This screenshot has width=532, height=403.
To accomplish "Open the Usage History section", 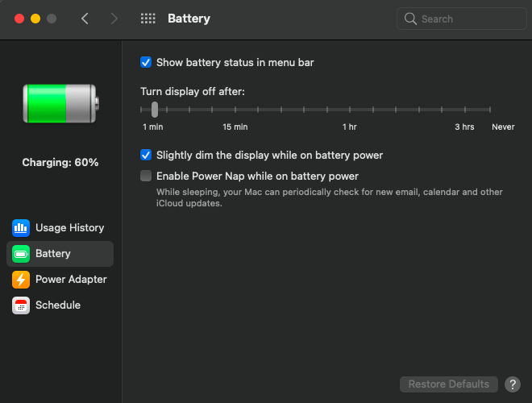I will click(x=69, y=228).
